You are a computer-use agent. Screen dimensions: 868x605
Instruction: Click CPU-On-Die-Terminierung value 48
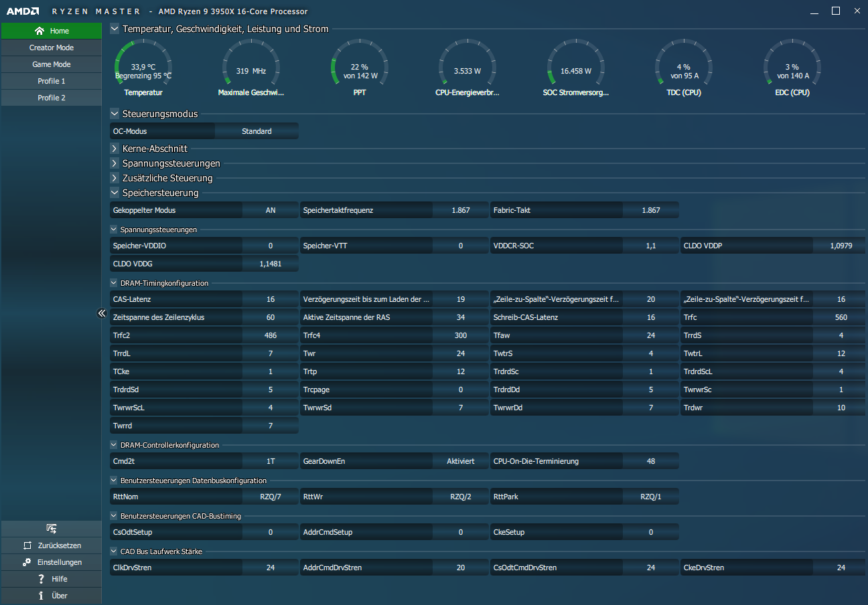651,461
